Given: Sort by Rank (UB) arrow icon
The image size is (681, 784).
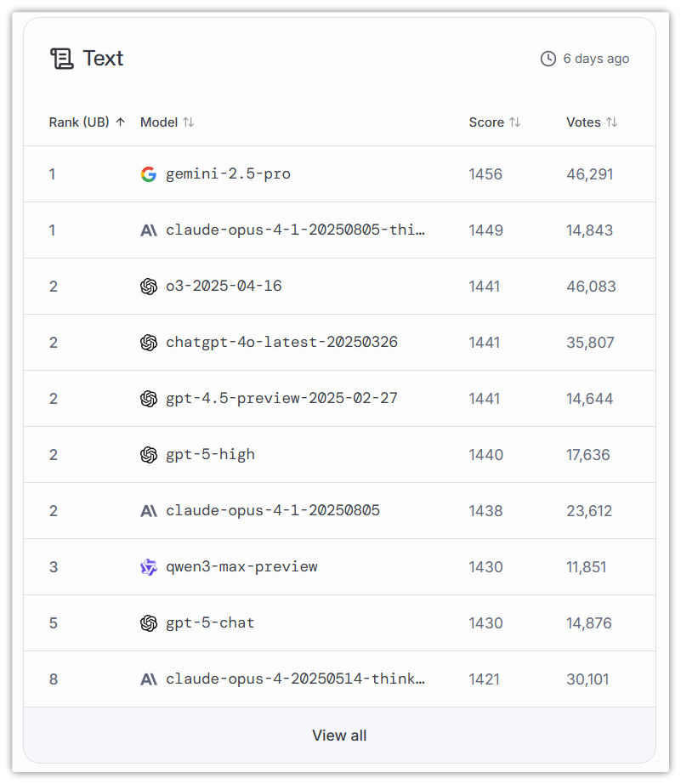Looking at the screenshot, I should coord(120,122).
